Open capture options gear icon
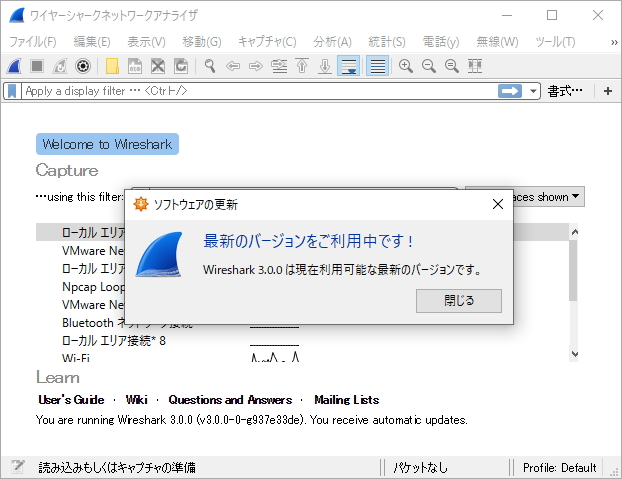Screen dimensions: 622x479 point(83,66)
